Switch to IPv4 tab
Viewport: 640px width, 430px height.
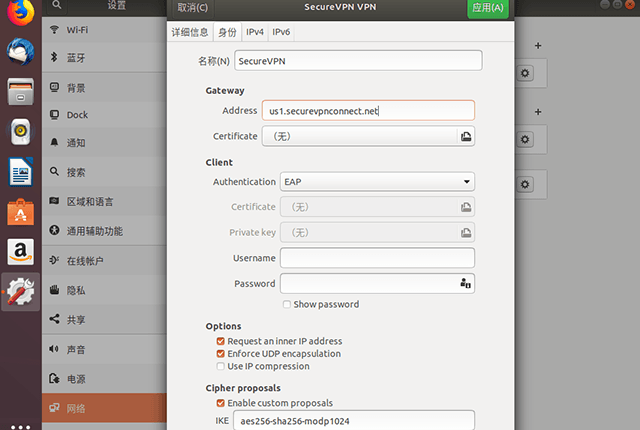(255, 32)
